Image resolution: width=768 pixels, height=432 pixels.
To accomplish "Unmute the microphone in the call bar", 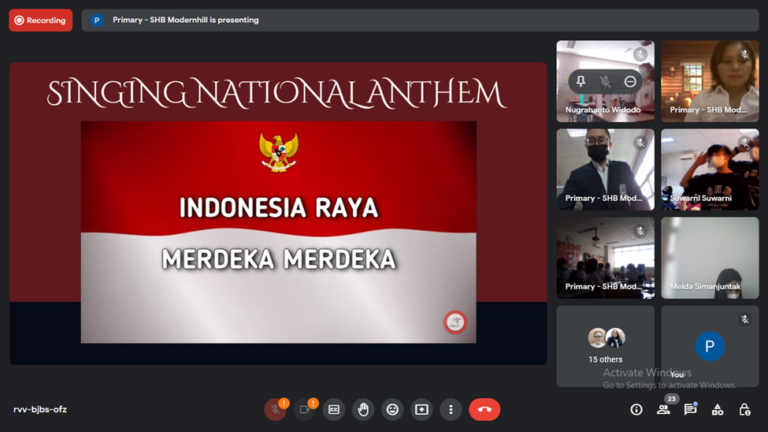I will (x=275, y=410).
